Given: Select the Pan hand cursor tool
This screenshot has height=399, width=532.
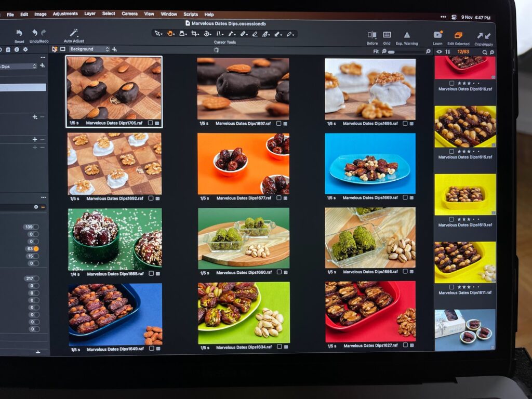Looking at the screenshot, I should (x=170, y=33).
